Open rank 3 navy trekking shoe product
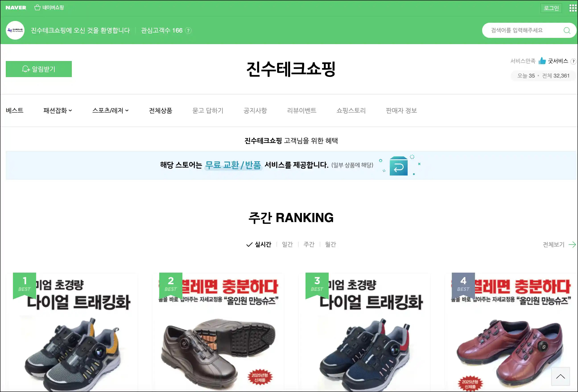The image size is (578, 392). tap(364, 332)
